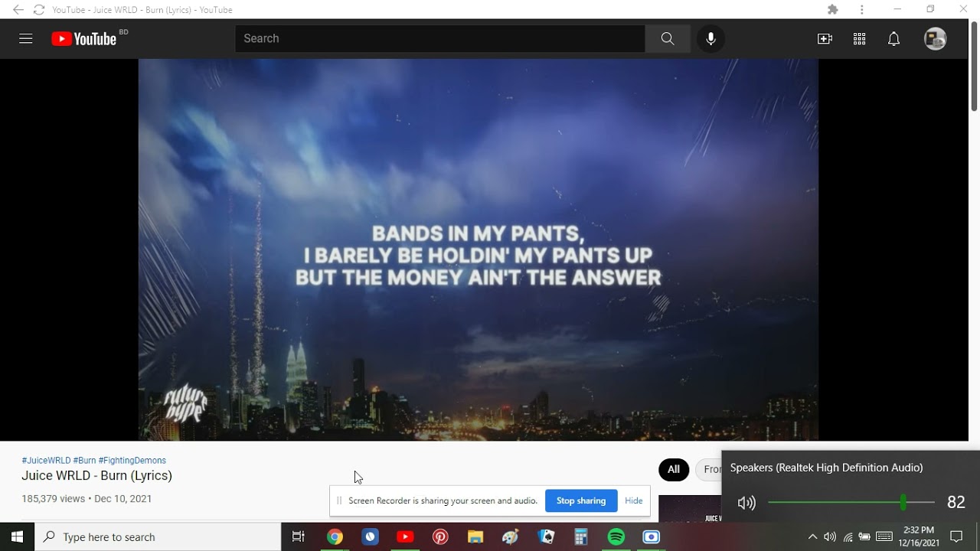
Task: Open Screen Recorder app in taskbar
Action: [x=652, y=536]
